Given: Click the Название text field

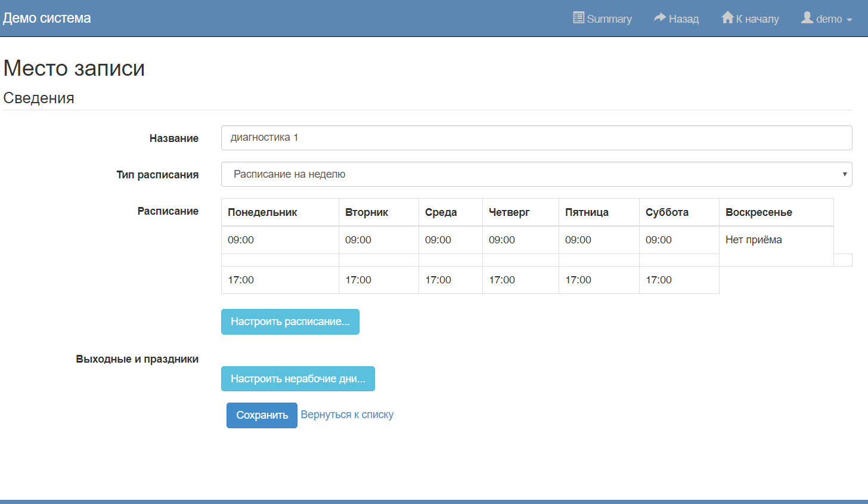Looking at the screenshot, I should (536, 138).
